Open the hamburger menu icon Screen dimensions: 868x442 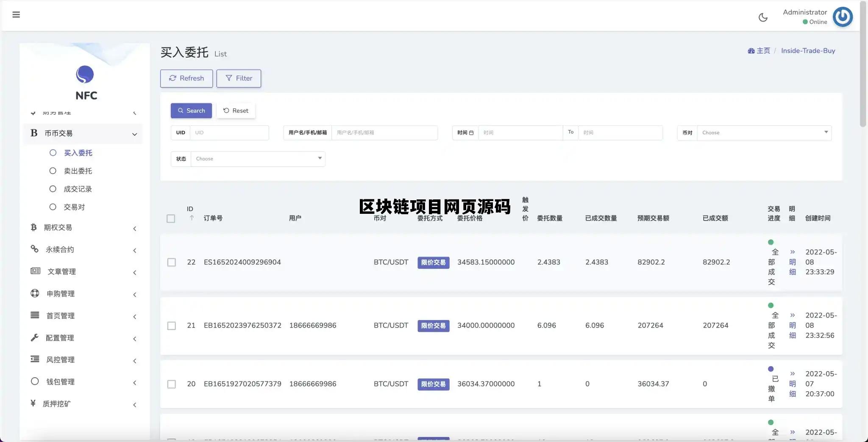(16, 14)
